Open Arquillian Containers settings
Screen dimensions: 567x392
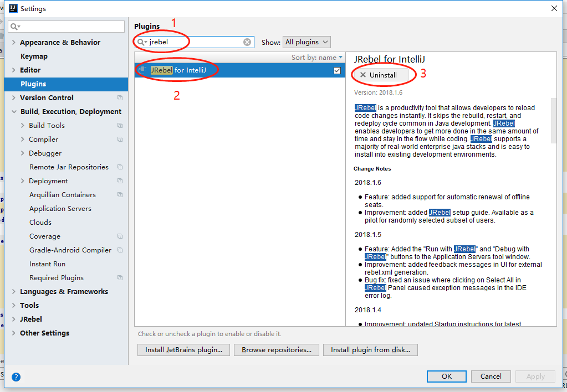click(x=63, y=195)
